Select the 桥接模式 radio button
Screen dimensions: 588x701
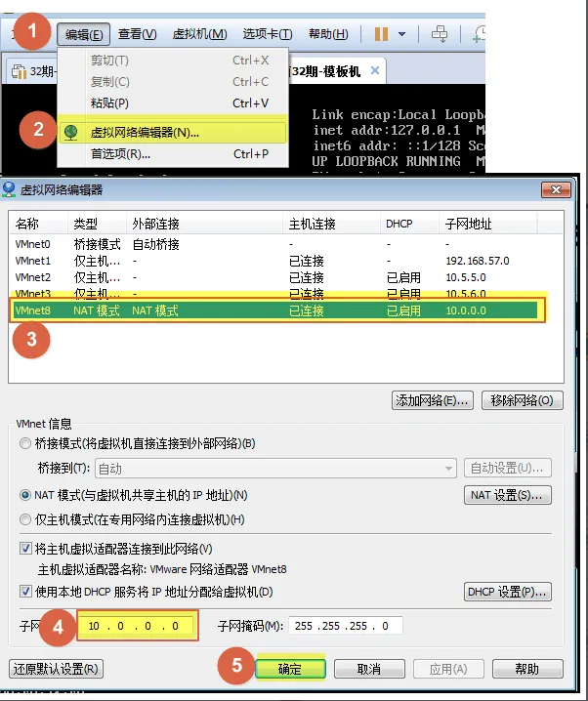click(x=25, y=443)
